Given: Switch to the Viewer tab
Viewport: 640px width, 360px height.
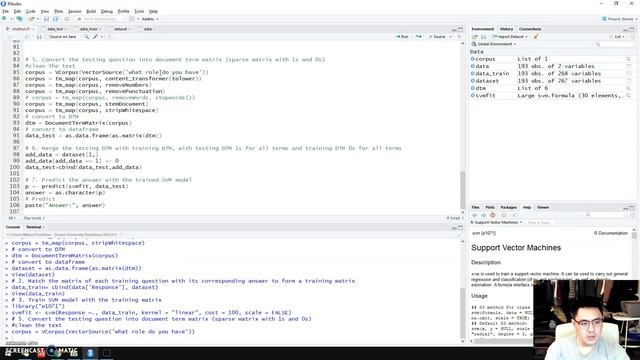Looking at the screenshot, I should point(543,207).
